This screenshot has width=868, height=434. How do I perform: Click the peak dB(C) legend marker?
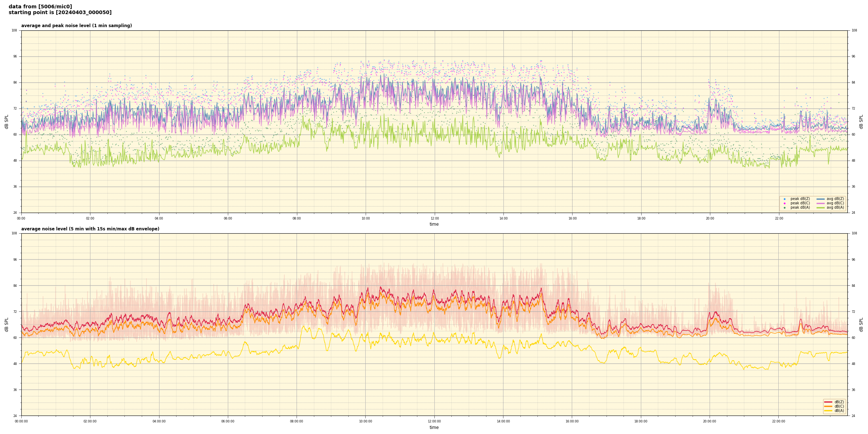point(784,203)
